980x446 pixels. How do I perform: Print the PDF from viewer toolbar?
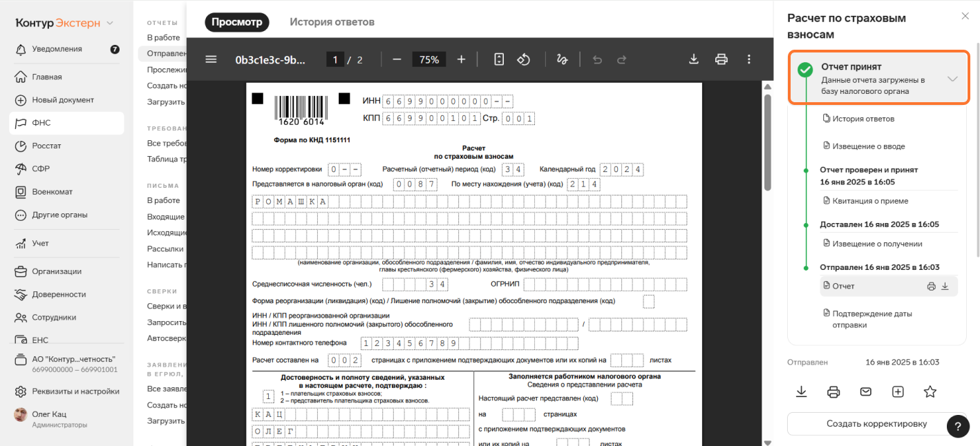point(722,59)
